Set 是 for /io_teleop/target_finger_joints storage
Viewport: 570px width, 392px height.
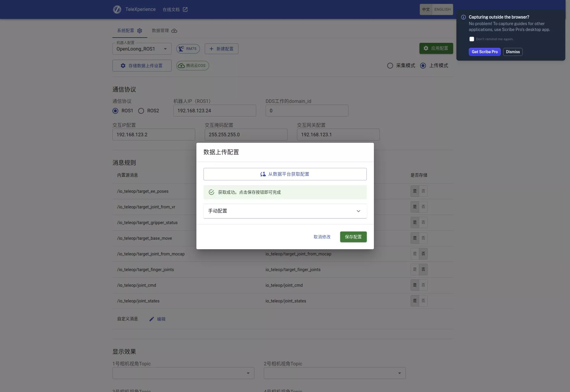click(415, 269)
